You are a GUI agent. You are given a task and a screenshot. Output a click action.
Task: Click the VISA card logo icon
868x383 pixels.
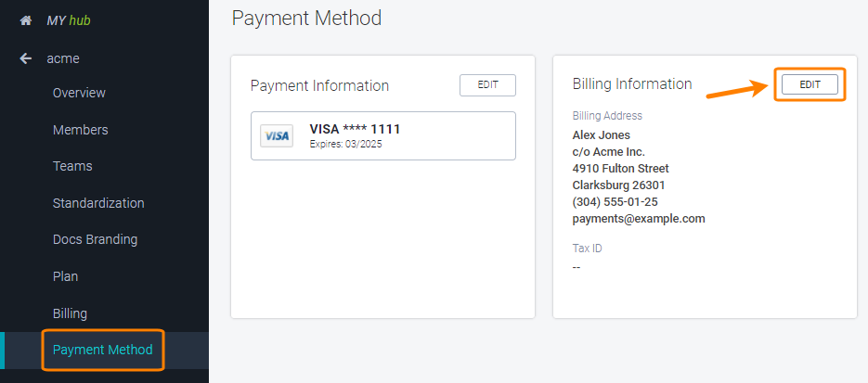(x=276, y=136)
